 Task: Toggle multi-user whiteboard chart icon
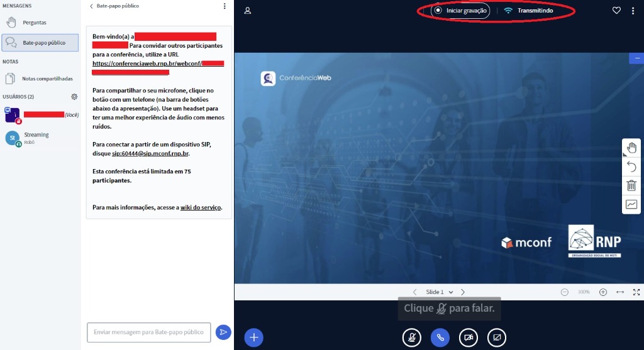point(631,204)
